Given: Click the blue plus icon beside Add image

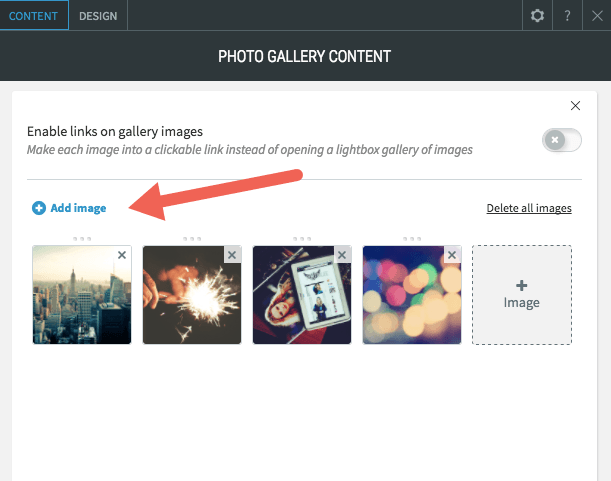Looking at the screenshot, I should pyautogui.click(x=39, y=208).
